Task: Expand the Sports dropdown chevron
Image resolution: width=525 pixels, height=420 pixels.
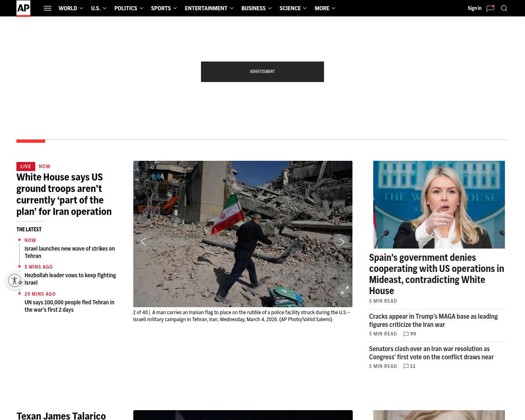Action: pyautogui.click(x=175, y=8)
